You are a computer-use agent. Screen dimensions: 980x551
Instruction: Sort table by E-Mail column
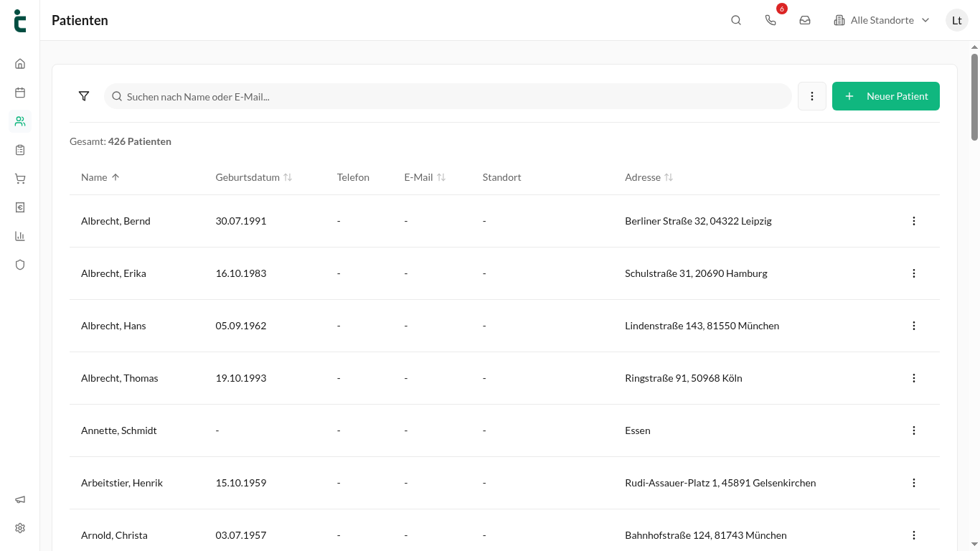[x=425, y=177]
